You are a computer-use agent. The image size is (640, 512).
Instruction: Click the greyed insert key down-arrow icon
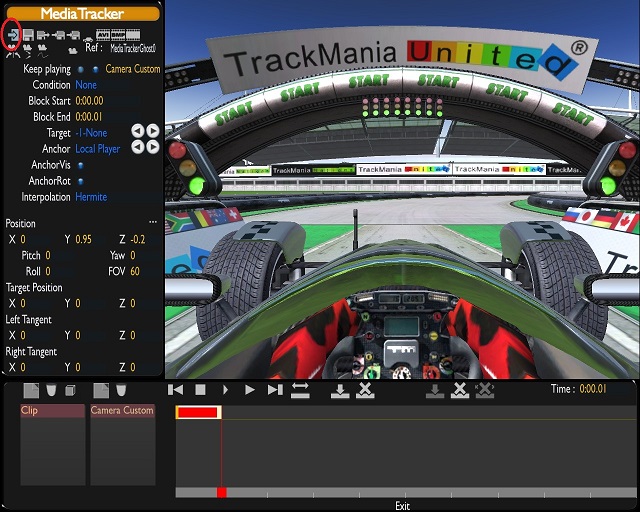click(x=435, y=391)
